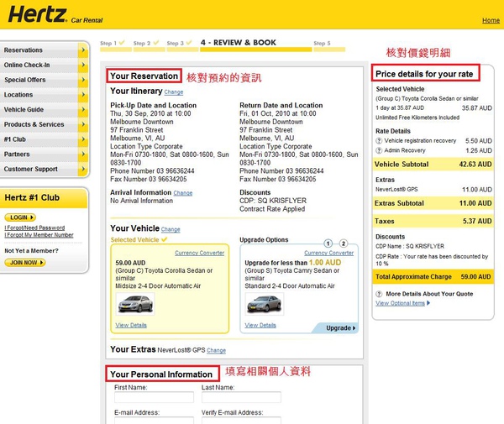The width and height of the screenshot is (504, 424).
Task: Click the E-mail Address input field
Action: (x=154, y=421)
